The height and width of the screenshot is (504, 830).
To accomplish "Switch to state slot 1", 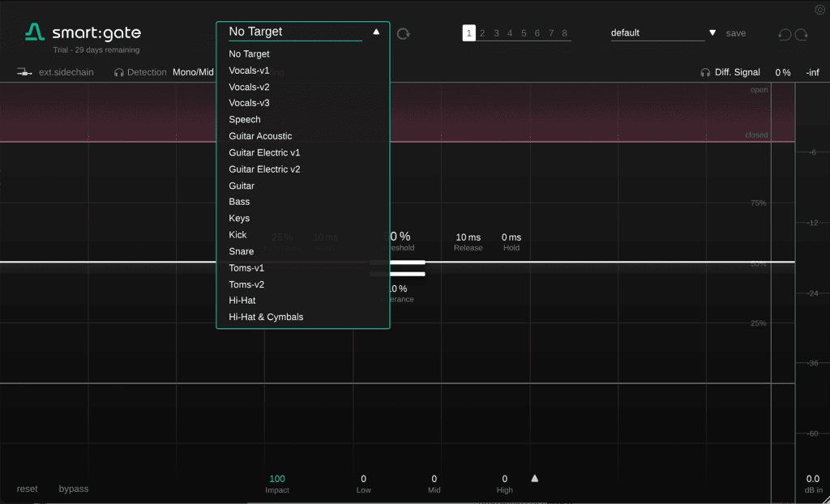I will point(468,33).
